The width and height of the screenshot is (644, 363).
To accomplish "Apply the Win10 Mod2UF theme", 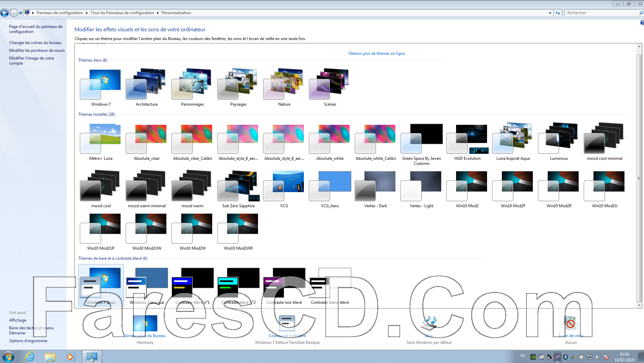I will [101, 231].
